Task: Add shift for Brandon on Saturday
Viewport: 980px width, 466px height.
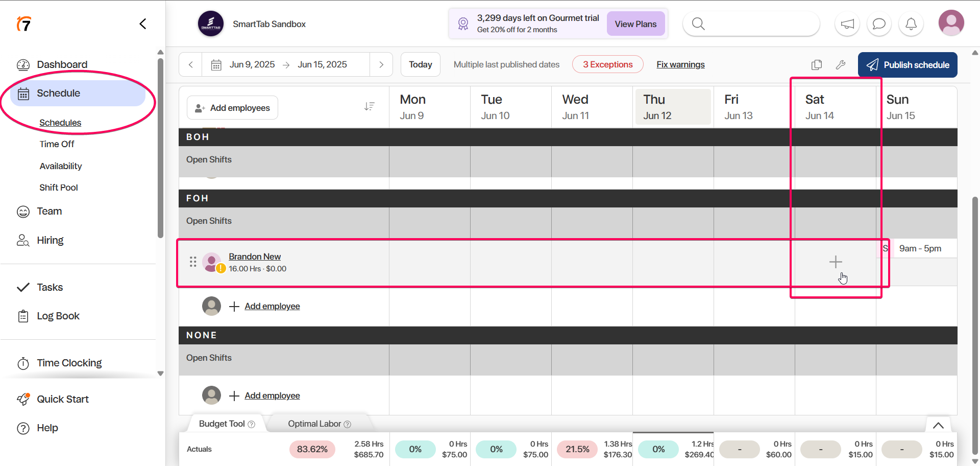Action: [835, 262]
